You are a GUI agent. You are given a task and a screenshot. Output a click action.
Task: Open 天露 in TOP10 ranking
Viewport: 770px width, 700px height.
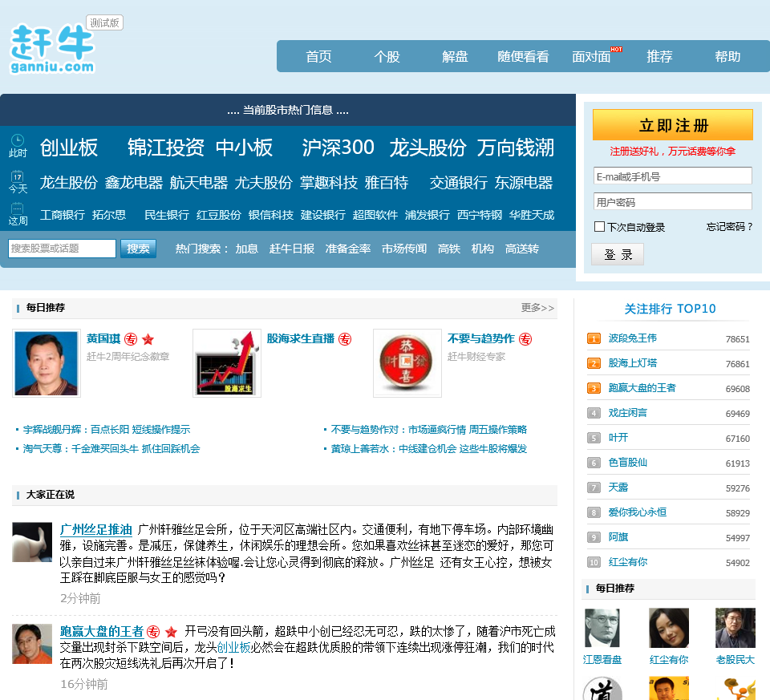[618, 488]
